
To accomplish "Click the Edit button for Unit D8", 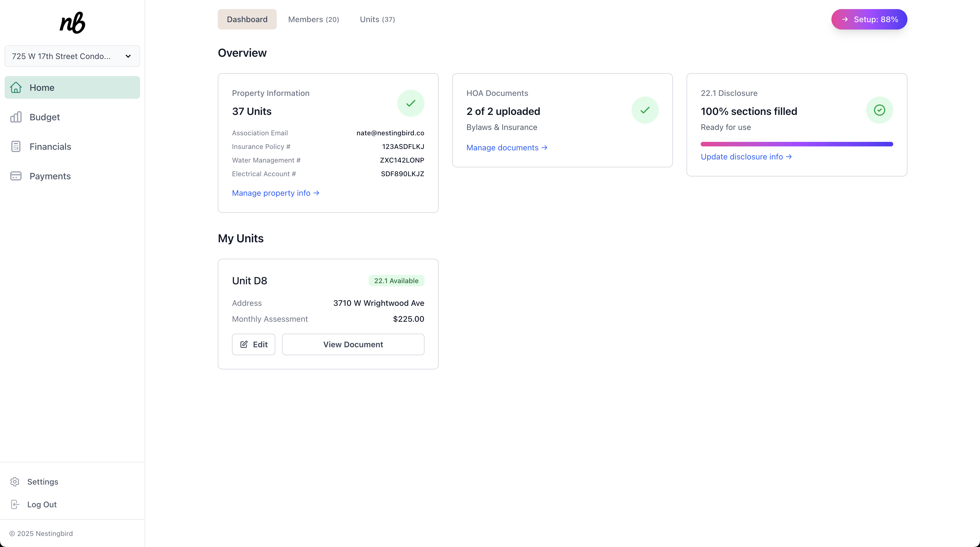I will [x=254, y=344].
